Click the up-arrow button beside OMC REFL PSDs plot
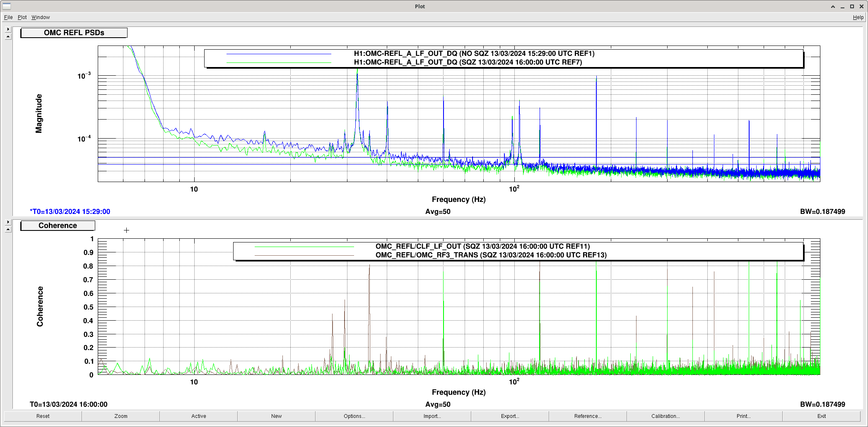This screenshot has width=868, height=427. [x=8, y=36]
